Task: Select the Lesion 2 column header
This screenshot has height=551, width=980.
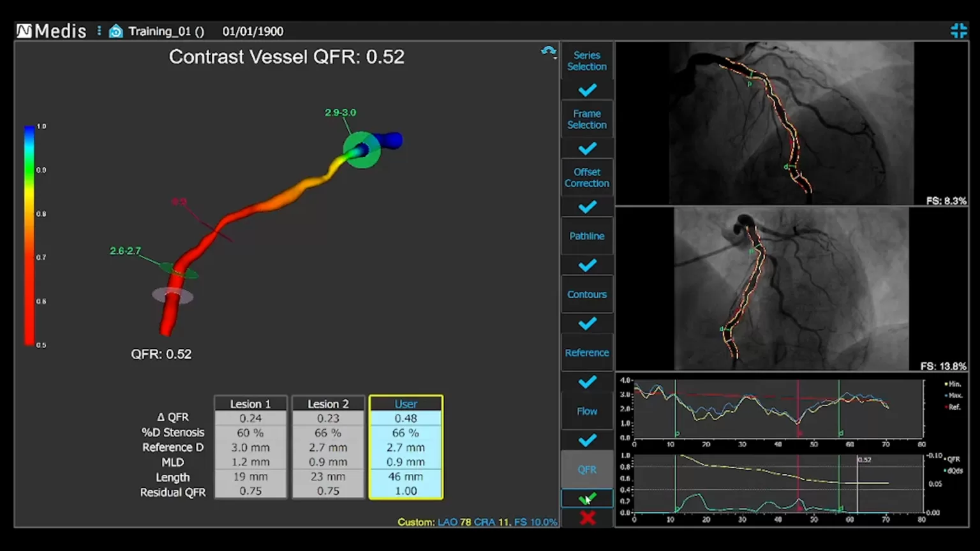Action: [x=328, y=404]
